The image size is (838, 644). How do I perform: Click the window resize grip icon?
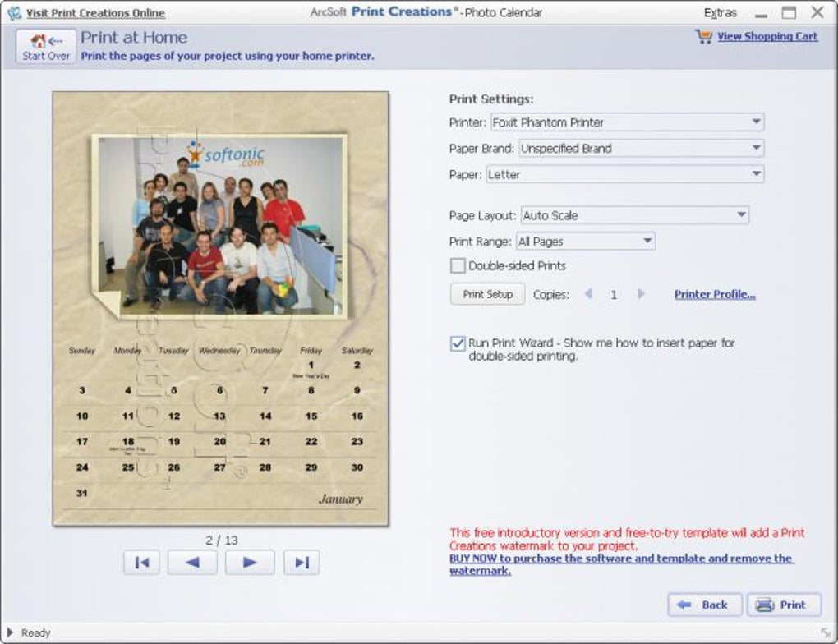826,633
